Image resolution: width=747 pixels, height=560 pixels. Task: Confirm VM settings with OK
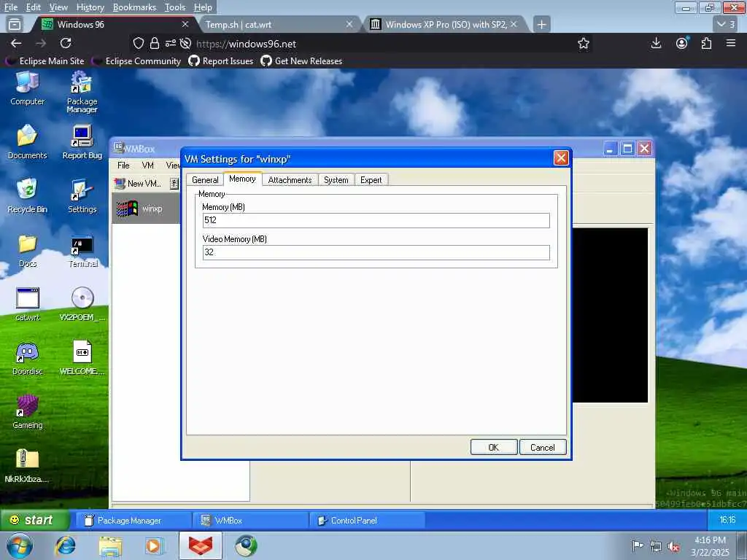494,447
